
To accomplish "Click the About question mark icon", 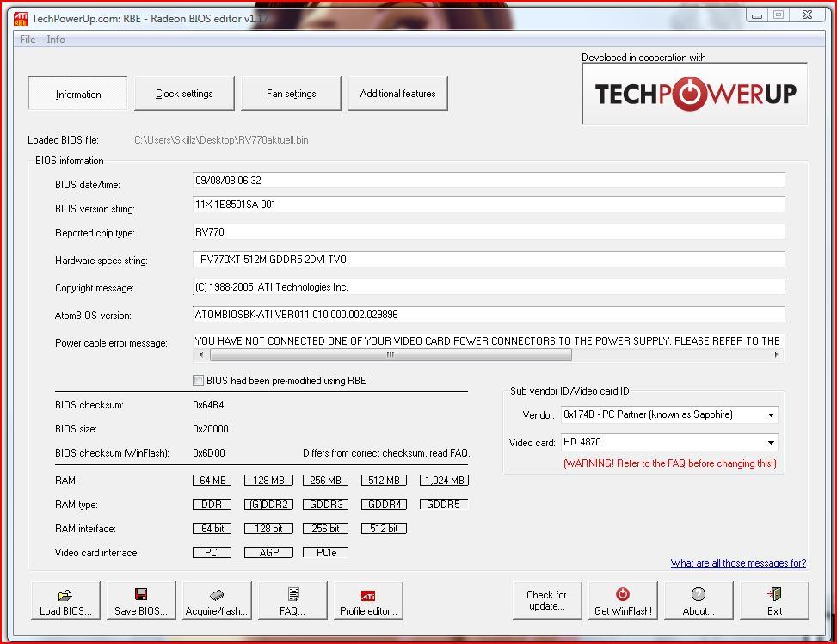I will 699,594.
